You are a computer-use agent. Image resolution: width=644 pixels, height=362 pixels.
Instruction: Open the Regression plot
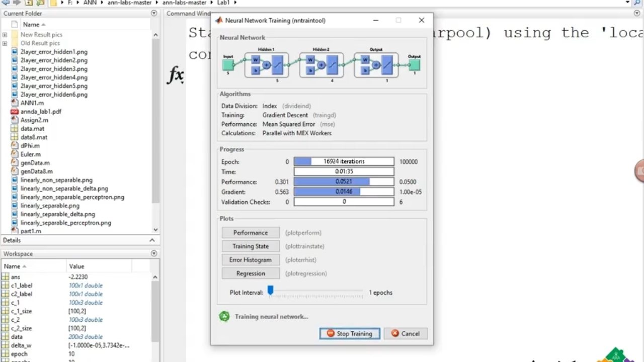pos(251,274)
